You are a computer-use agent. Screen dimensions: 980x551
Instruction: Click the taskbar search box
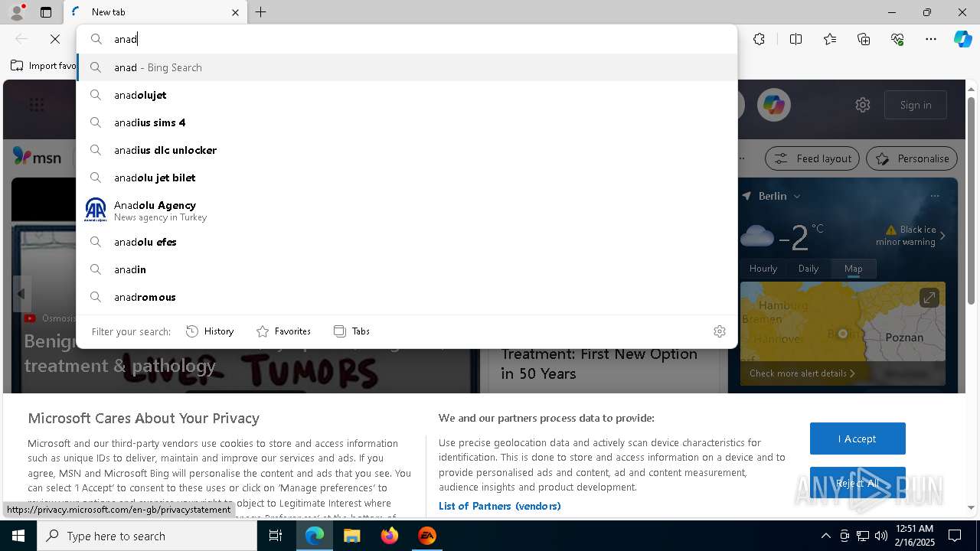click(x=147, y=536)
